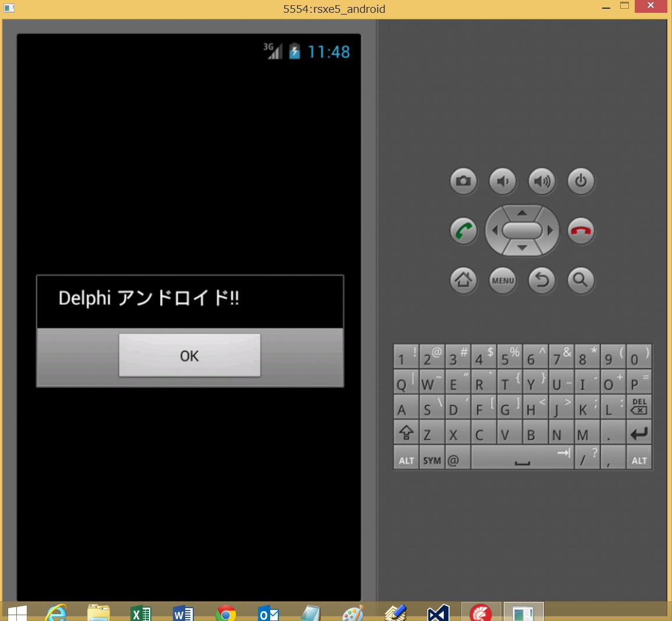Open Outlook from the taskbar
672x621 pixels.
coord(268,613)
